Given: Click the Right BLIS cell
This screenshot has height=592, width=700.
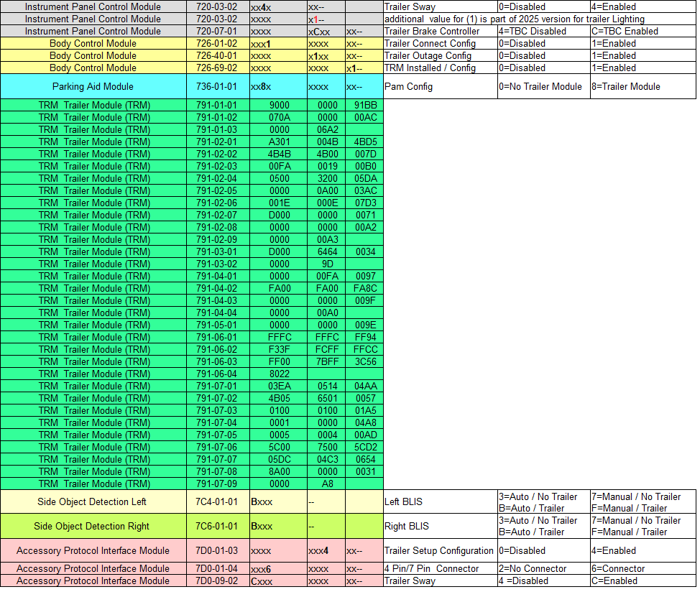Looking at the screenshot, I should 440,527.
